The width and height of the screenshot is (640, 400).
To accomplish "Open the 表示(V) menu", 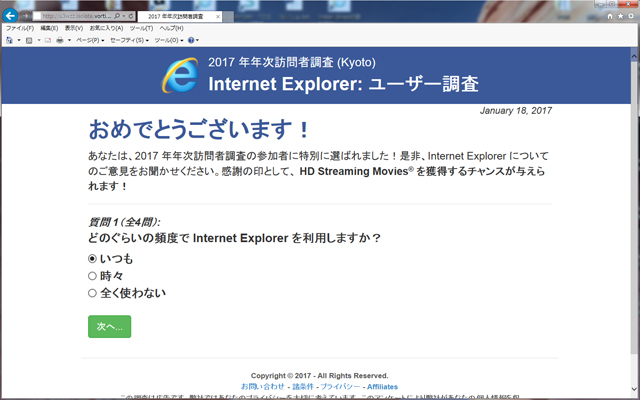I will pyautogui.click(x=74, y=28).
